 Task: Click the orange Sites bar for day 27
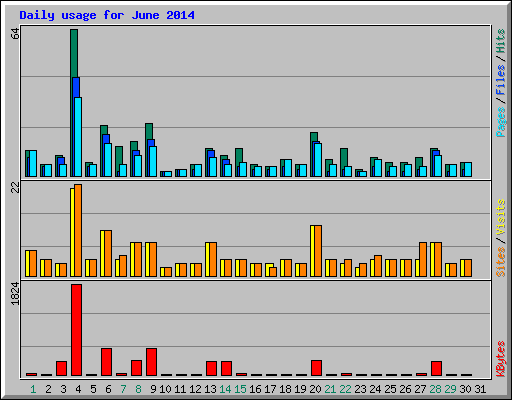pos(423,259)
